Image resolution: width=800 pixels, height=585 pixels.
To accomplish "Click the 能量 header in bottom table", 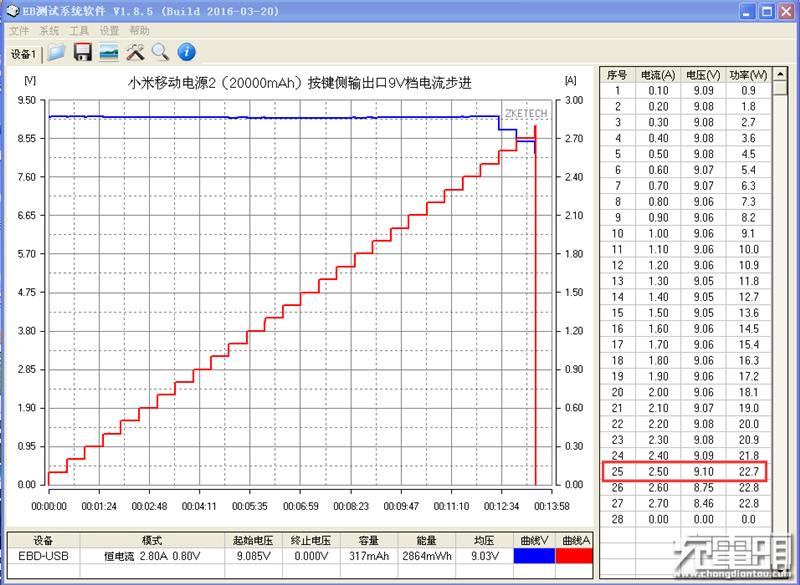I will tap(427, 541).
